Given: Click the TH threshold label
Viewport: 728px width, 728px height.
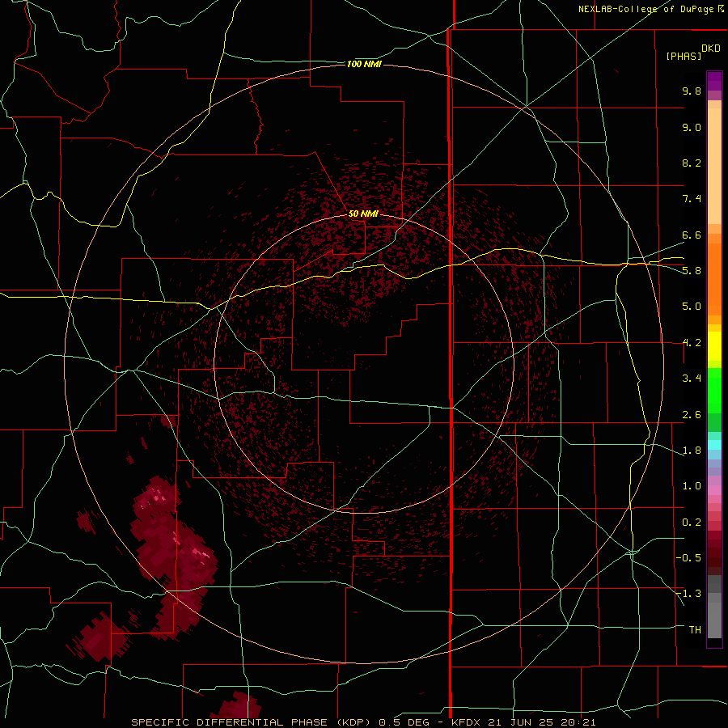Looking at the screenshot, I should point(695,630).
